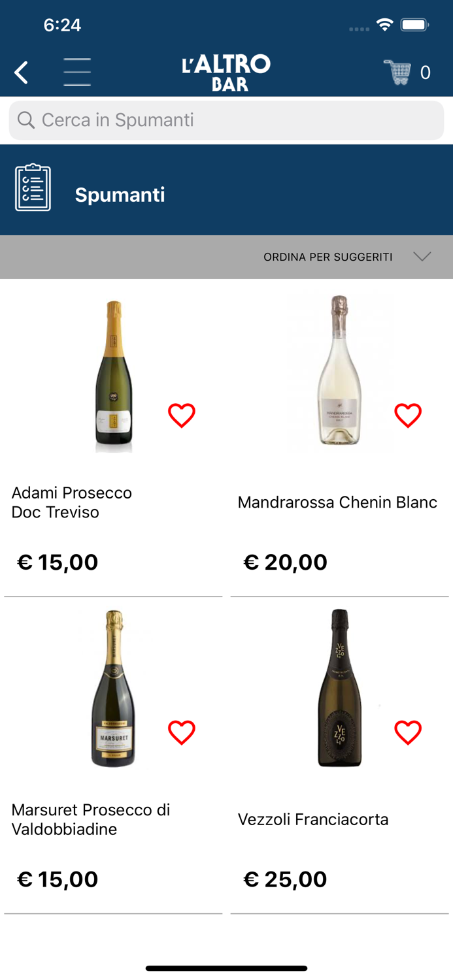Favorite the Mandrarossa Chenin Blanc
Screen dimensions: 453x980
tap(408, 416)
